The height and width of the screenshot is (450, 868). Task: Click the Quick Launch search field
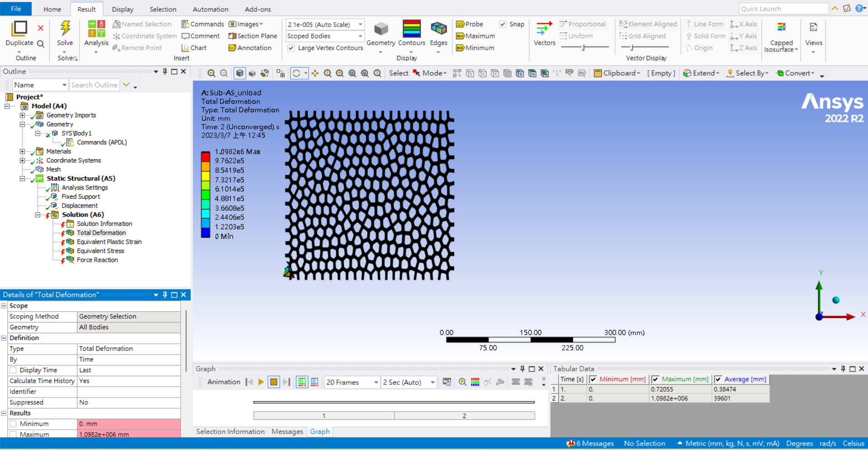point(783,9)
